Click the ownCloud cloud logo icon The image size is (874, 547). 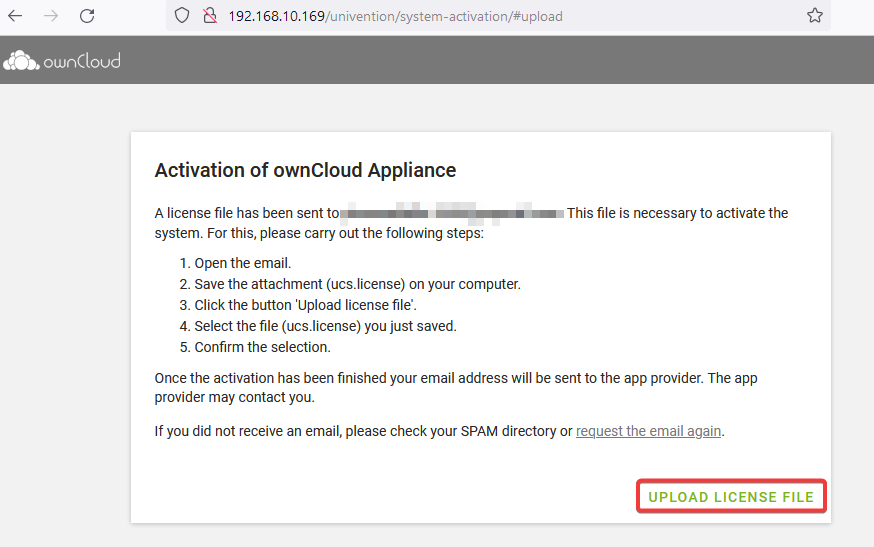[x=20, y=61]
